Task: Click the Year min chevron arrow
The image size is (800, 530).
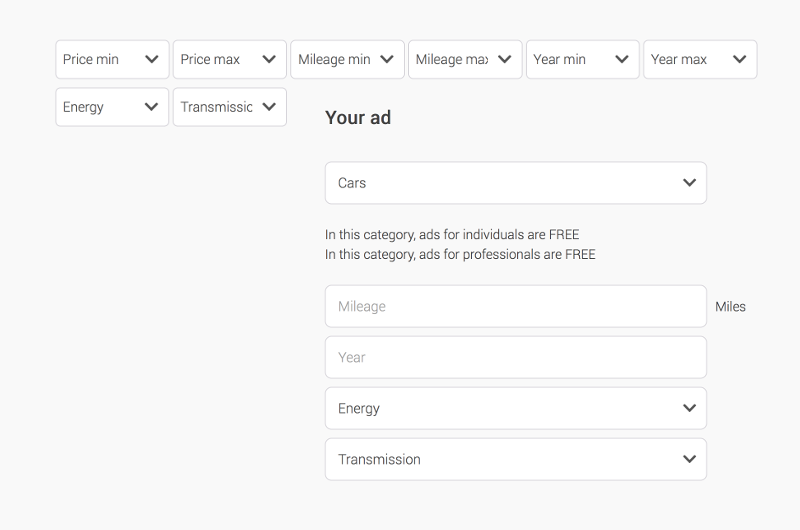Action: pos(622,59)
